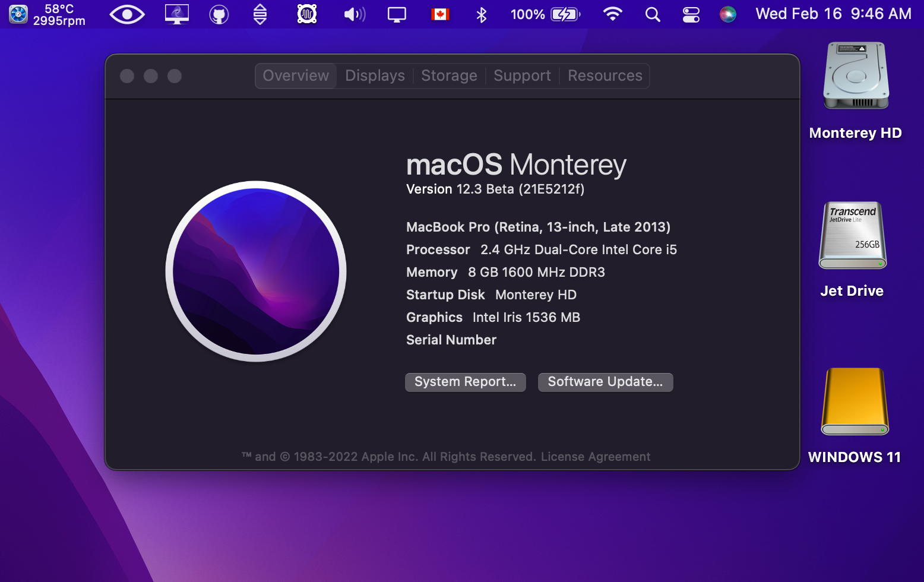Switch to the Overview tab

pyautogui.click(x=296, y=76)
